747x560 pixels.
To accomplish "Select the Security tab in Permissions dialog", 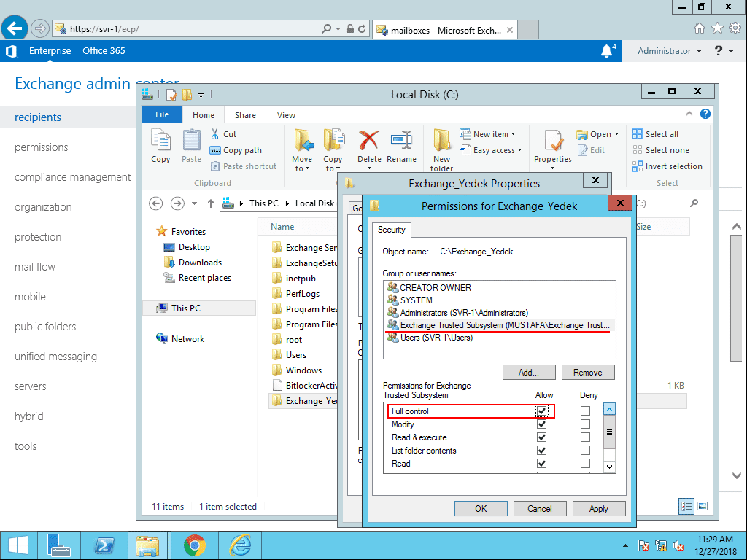I will click(x=392, y=230).
